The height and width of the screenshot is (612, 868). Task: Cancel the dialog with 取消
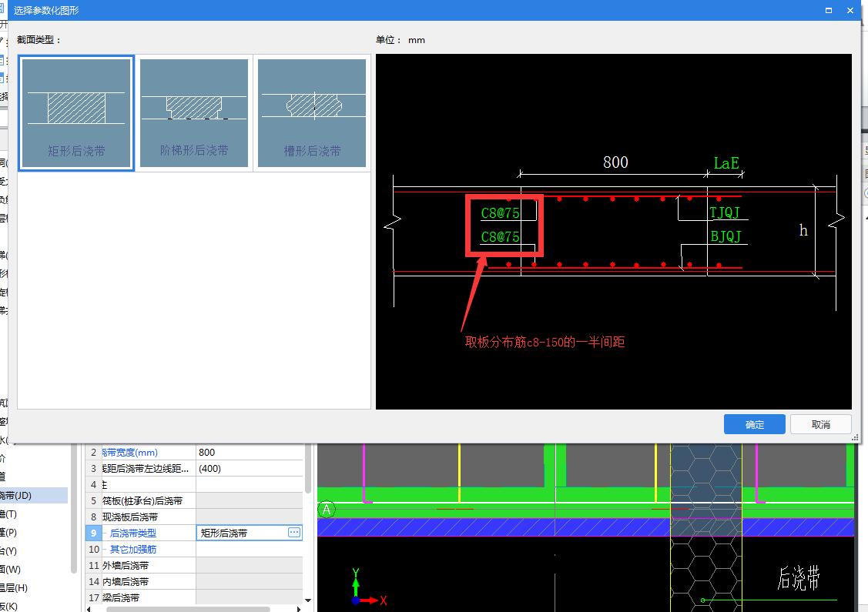[x=820, y=424]
